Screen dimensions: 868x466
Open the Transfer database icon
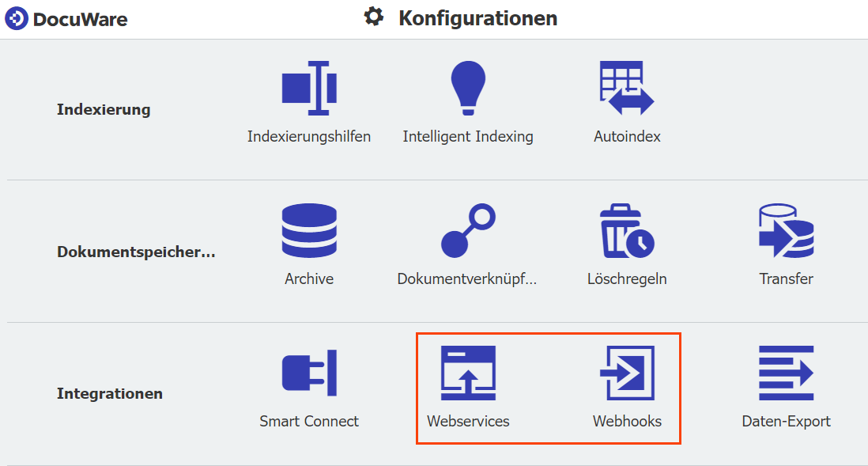(786, 230)
